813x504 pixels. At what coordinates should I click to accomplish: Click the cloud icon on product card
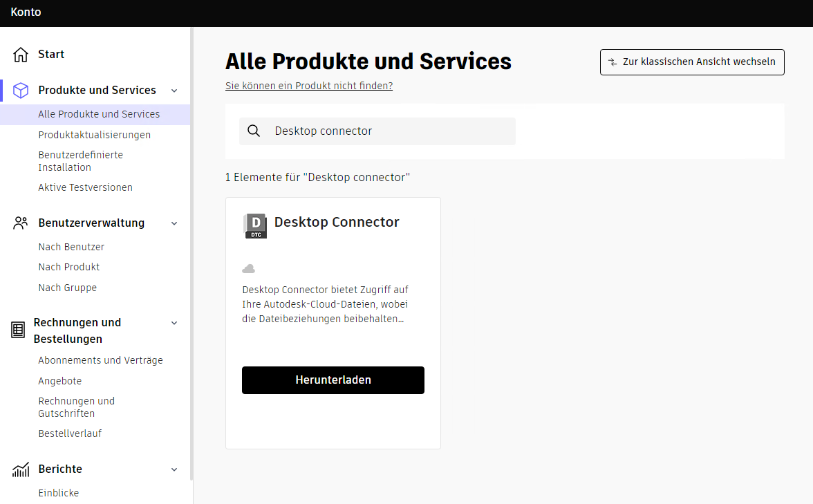coord(249,268)
